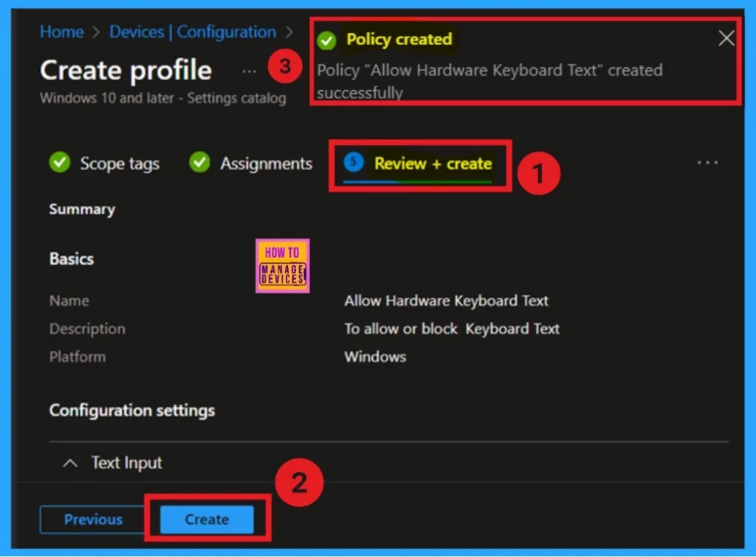Close the Policy created notification
The image size is (756, 557).
[726, 38]
